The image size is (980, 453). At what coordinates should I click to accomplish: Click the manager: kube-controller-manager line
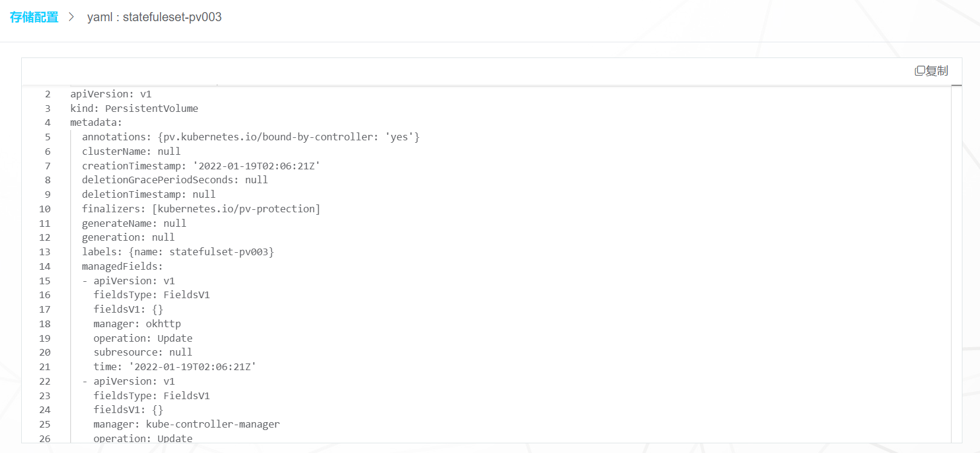pos(186,425)
